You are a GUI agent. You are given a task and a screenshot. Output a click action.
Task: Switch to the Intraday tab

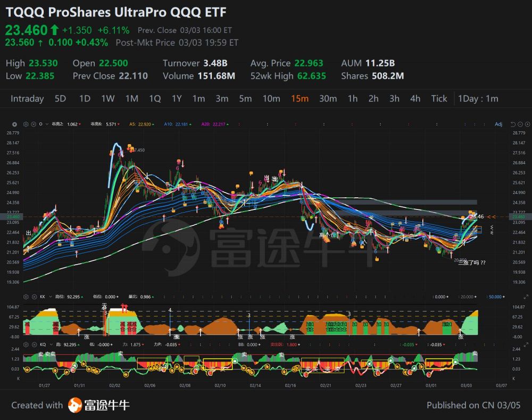click(x=27, y=98)
